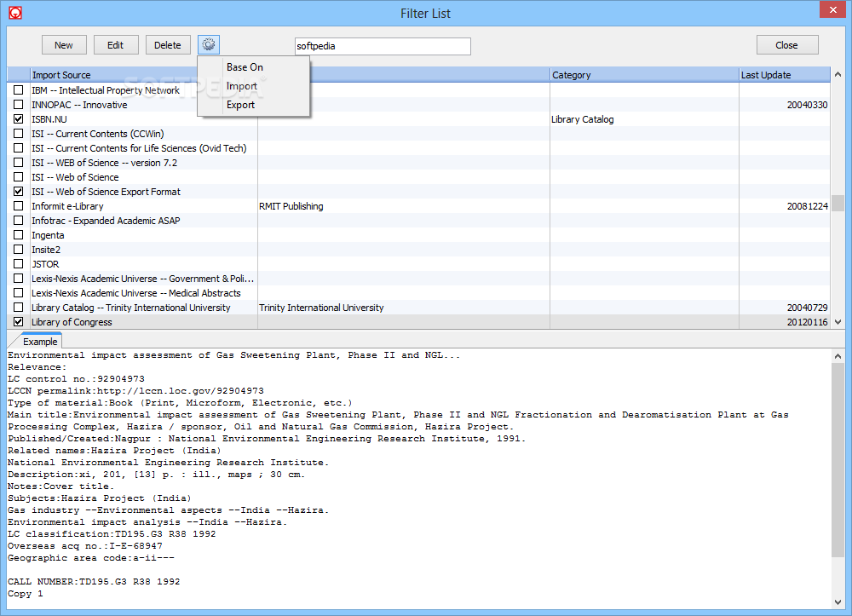852x616 pixels.
Task: Open the gear settings menu button
Action: click(209, 44)
